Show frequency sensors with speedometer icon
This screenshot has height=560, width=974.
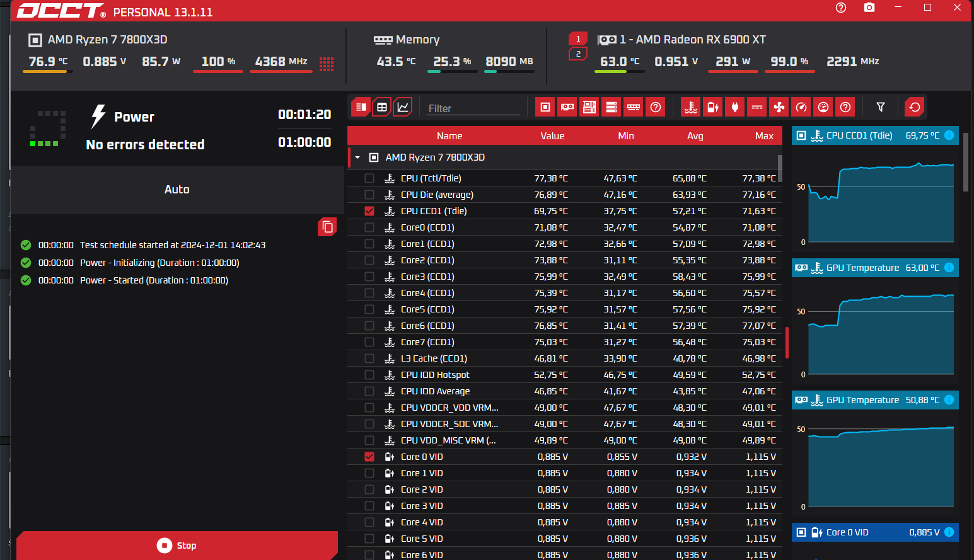click(801, 107)
